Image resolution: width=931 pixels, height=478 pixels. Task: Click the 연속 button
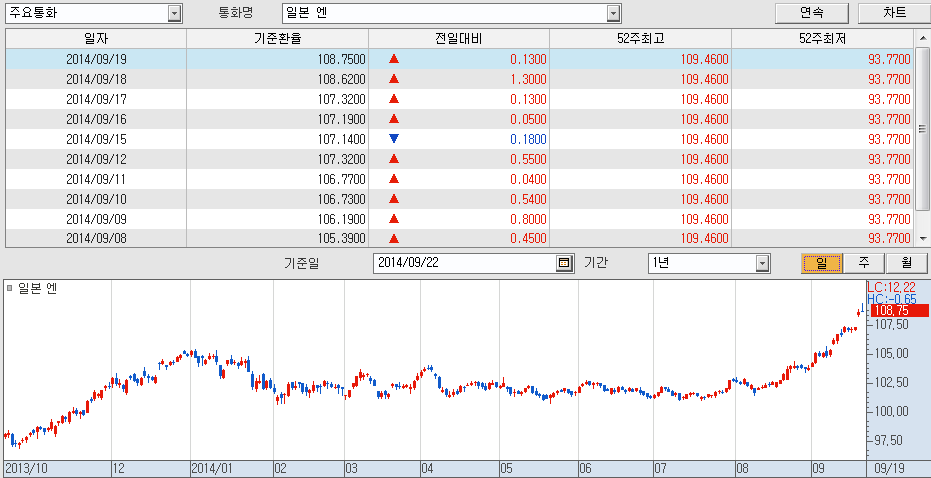813,12
